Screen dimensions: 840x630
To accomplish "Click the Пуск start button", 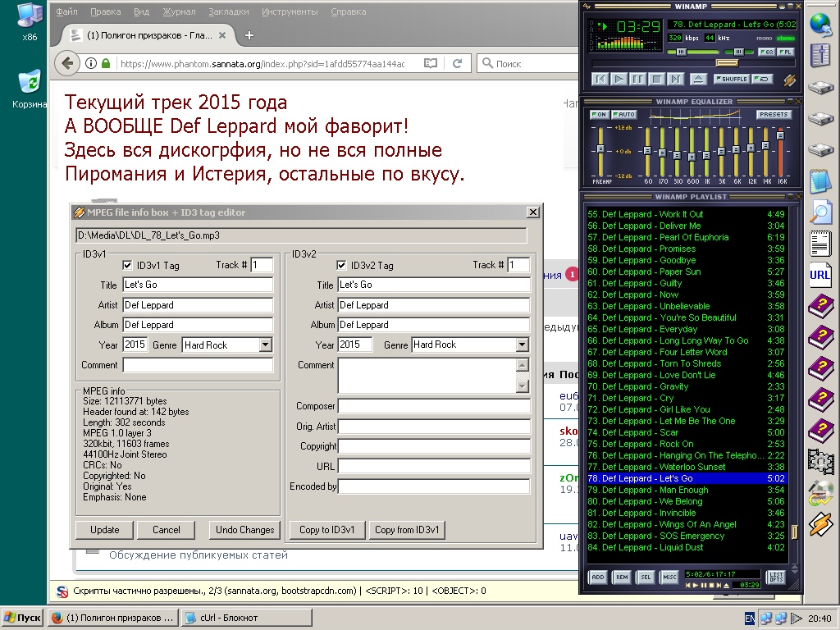I will pyautogui.click(x=22, y=618).
